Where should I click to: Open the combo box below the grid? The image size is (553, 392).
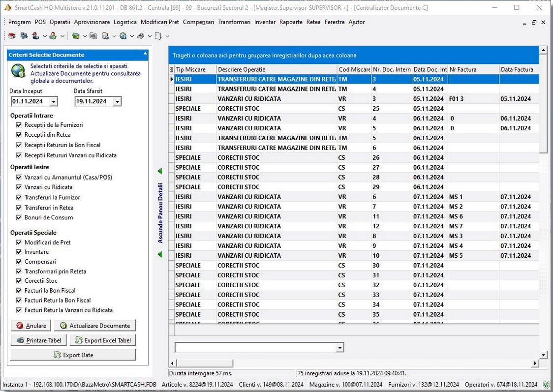[x=339, y=348]
